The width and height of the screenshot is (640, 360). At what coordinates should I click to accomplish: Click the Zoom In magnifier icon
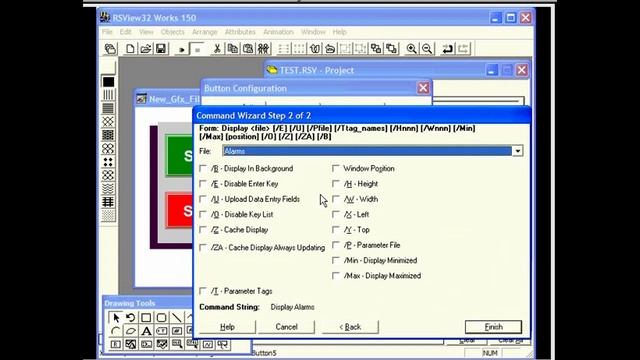point(411,49)
